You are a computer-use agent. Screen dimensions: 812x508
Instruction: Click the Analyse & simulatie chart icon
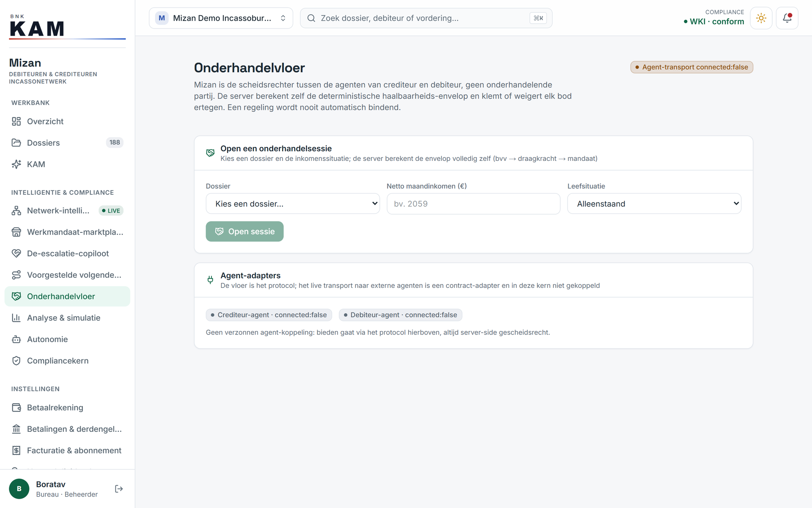pyautogui.click(x=16, y=317)
